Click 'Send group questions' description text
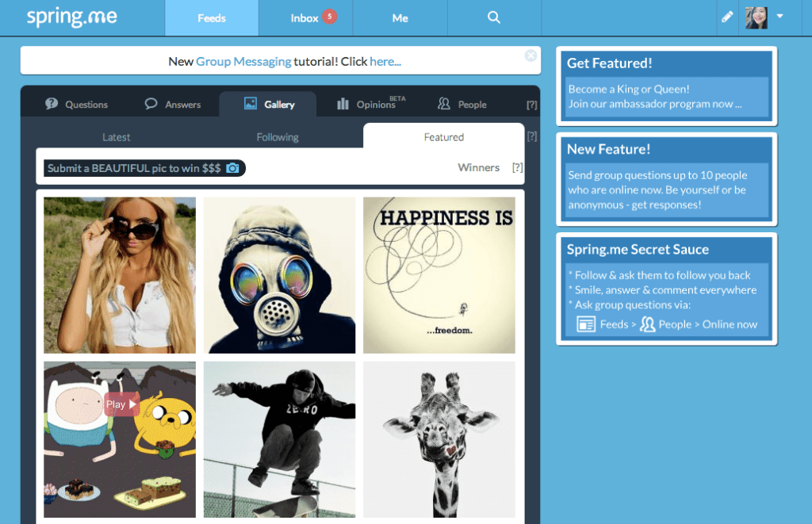 click(657, 190)
